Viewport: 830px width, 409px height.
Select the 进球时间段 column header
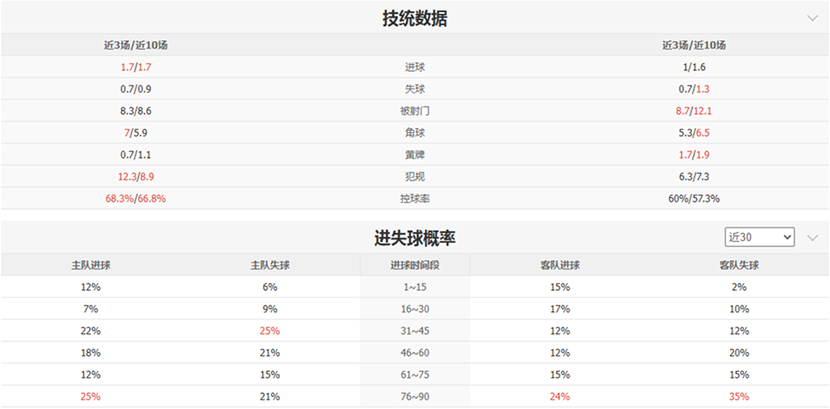(x=414, y=265)
